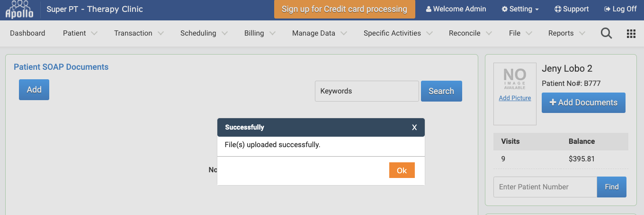Close the Successfully dialog with X
644x215 pixels.
(x=414, y=127)
